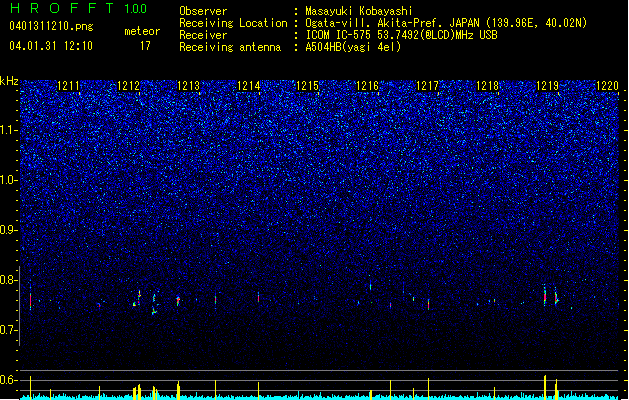
Task: Click the first meteor echo at spectrogram start
Action: click(x=30, y=299)
